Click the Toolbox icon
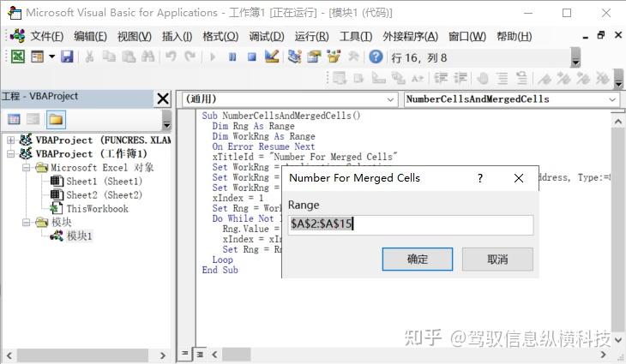This screenshot has width=626, height=364. click(x=353, y=57)
